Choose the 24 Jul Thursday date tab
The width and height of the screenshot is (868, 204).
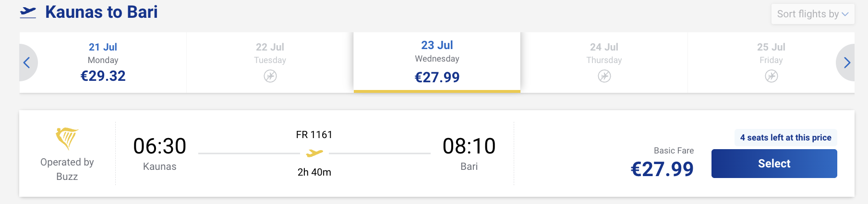pos(604,63)
